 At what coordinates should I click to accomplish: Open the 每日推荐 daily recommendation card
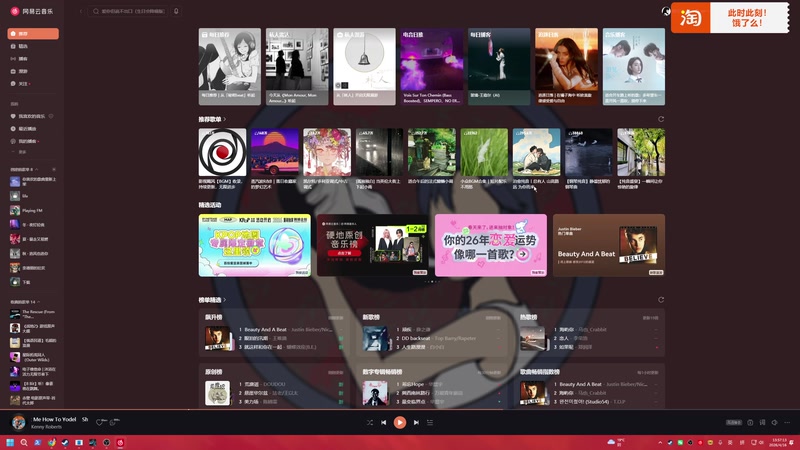pos(230,66)
